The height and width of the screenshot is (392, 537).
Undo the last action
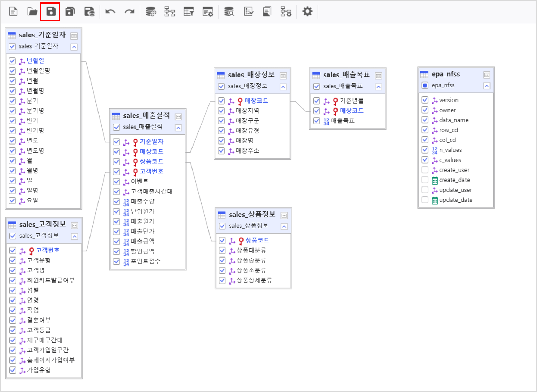pyautogui.click(x=110, y=11)
